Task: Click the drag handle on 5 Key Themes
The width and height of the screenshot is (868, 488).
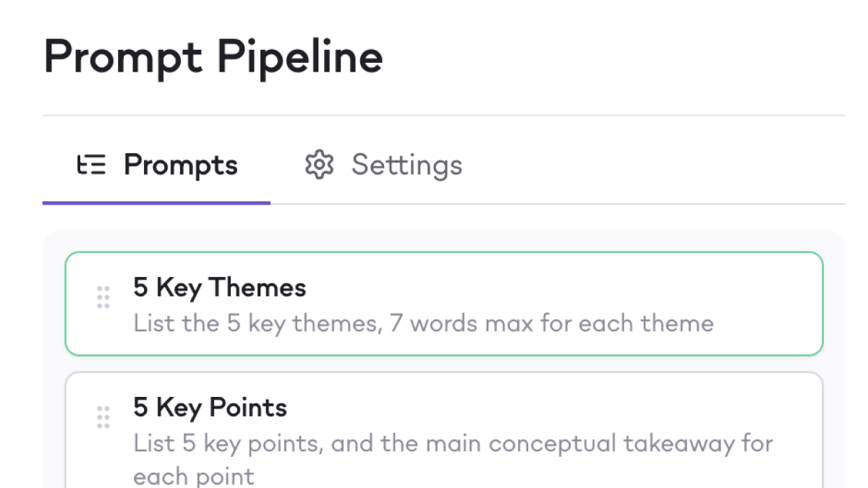Action: click(x=103, y=297)
